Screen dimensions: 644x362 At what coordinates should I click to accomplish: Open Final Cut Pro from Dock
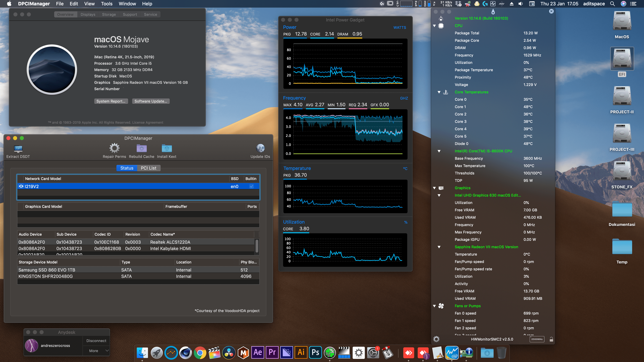click(x=214, y=353)
